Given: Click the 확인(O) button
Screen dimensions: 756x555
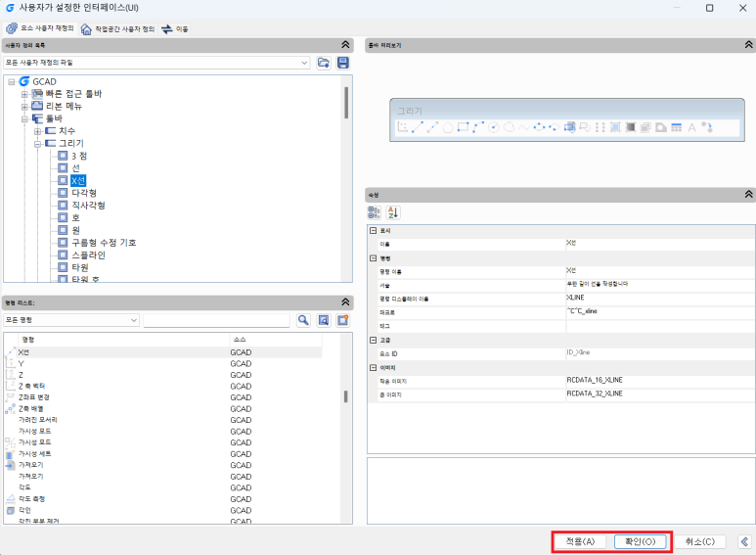Looking at the screenshot, I should click(x=640, y=541).
